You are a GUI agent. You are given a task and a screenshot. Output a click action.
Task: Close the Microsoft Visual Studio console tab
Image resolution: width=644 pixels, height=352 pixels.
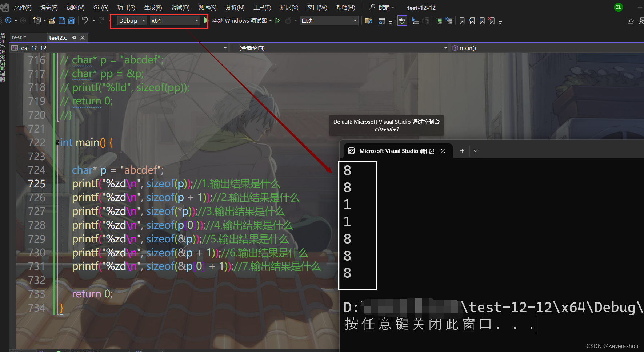(443, 151)
